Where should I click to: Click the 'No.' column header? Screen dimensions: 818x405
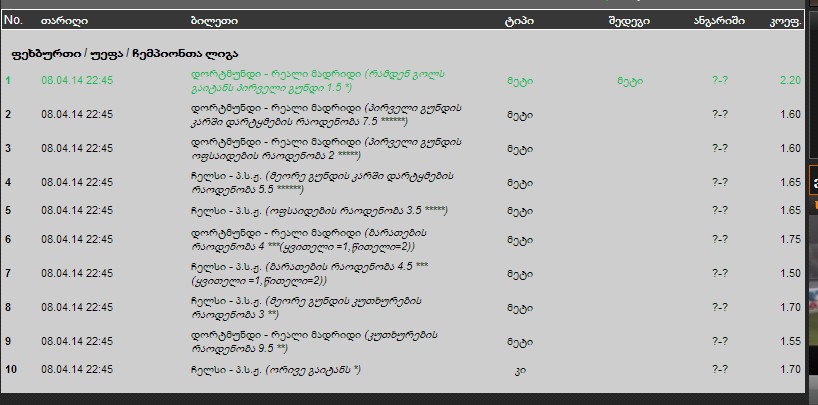13,20
